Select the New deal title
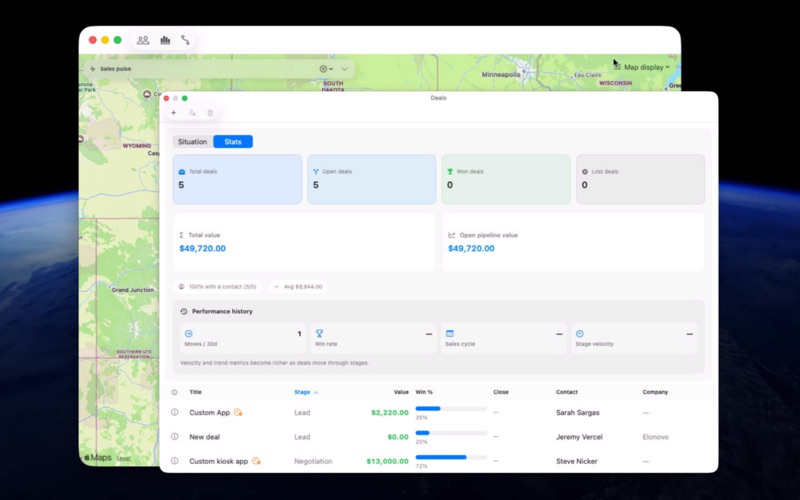Image resolution: width=800 pixels, height=500 pixels. pos(205,437)
